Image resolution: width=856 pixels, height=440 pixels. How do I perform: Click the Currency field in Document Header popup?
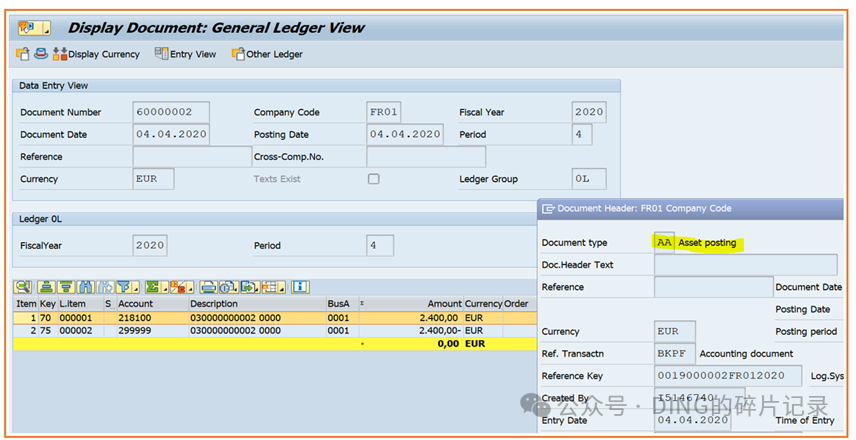[x=675, y=331]
